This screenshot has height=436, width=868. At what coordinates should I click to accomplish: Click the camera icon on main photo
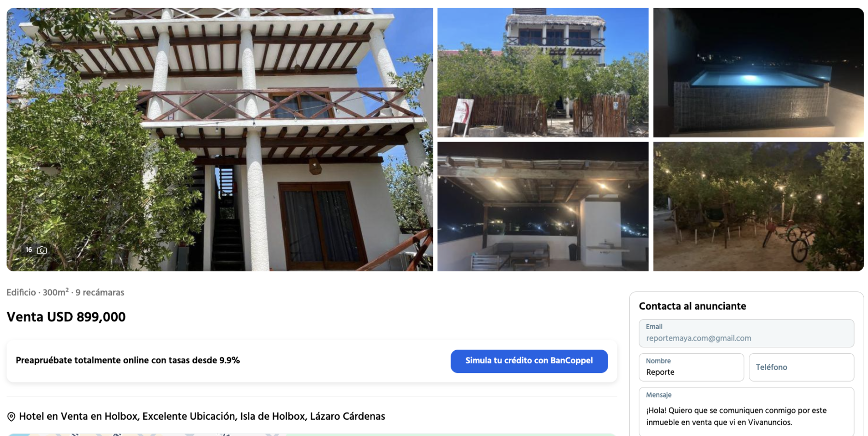[x=42, y=250]
